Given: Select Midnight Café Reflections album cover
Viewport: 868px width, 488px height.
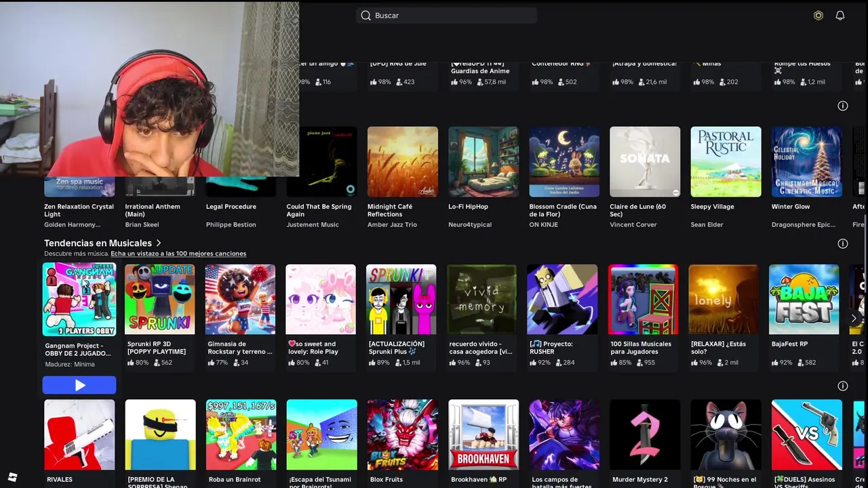Looking at the screenshot, I should click(x=403, y=162).
